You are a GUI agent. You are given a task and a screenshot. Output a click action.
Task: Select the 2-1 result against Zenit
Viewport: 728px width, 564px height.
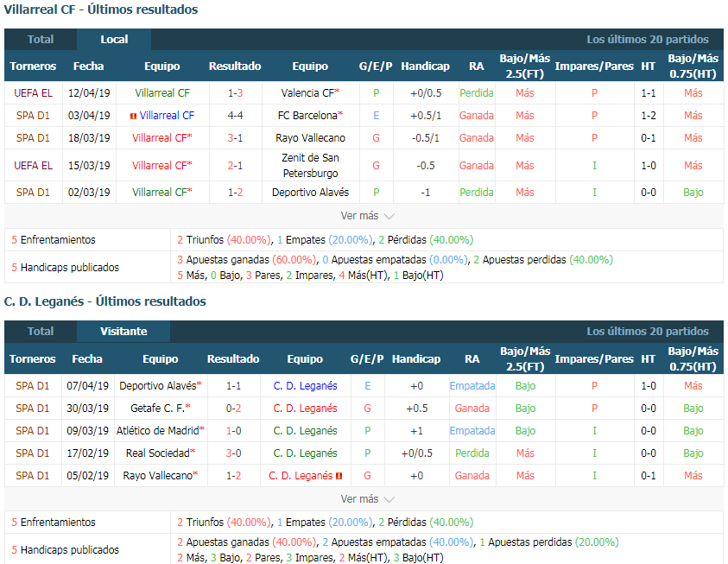235,165
